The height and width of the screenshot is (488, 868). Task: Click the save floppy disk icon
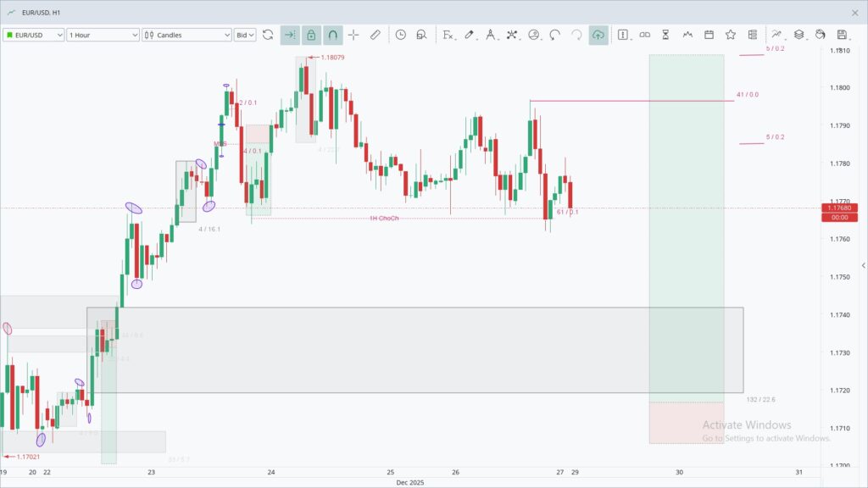click(842, 35)
